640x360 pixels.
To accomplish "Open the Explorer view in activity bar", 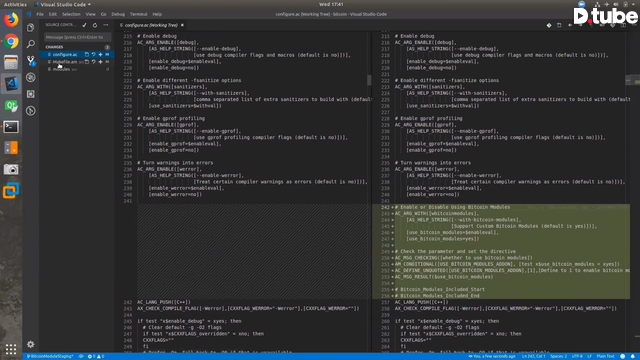I will pos(31,27).
